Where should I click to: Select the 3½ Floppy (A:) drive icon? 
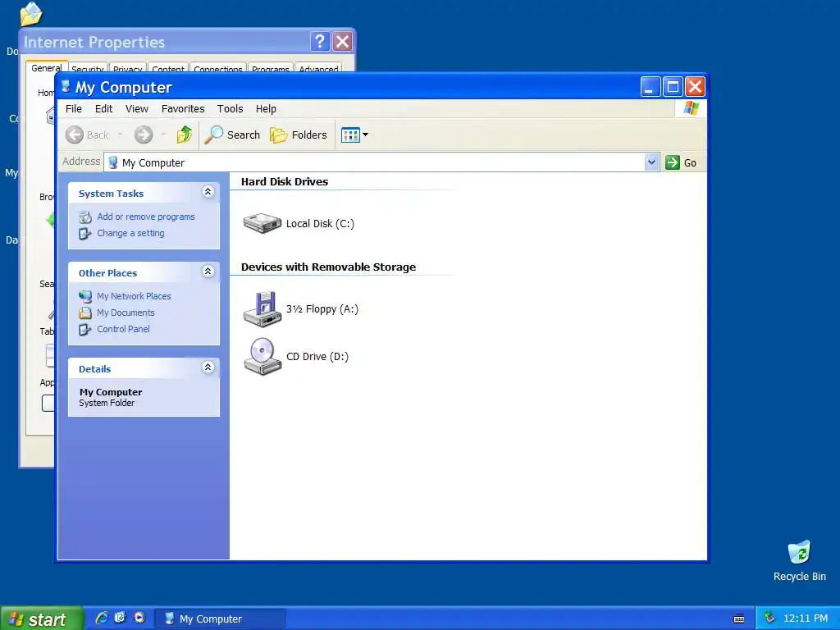(x=262, y=309)
